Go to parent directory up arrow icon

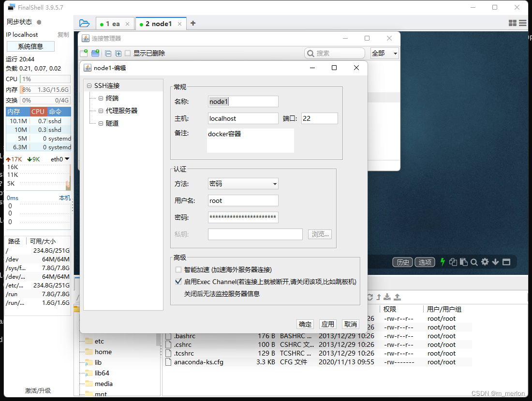click(x=378, y=297)
